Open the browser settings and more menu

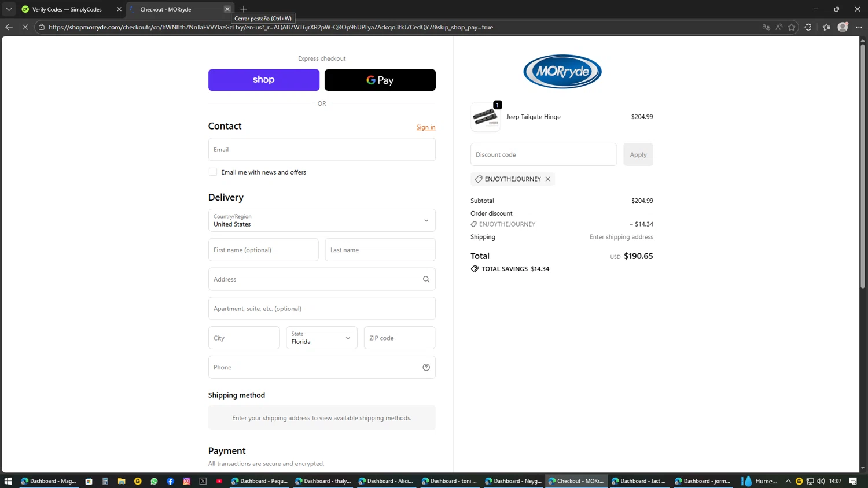[859, 27]
